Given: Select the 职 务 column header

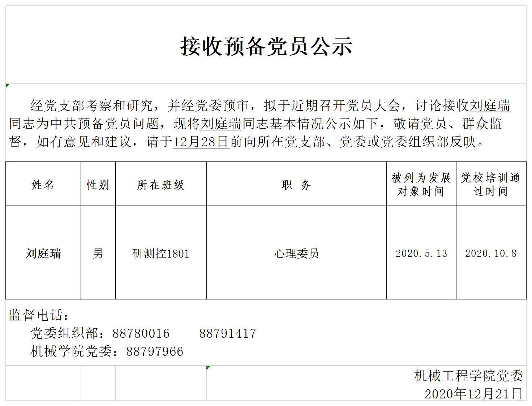Looking at the screenshot, I should (x=296, y=185).
